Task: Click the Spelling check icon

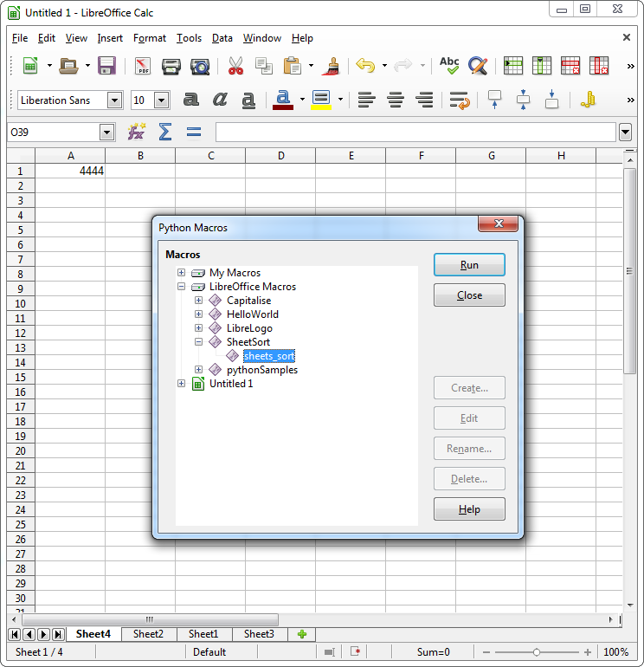Action: coord(449,66)
